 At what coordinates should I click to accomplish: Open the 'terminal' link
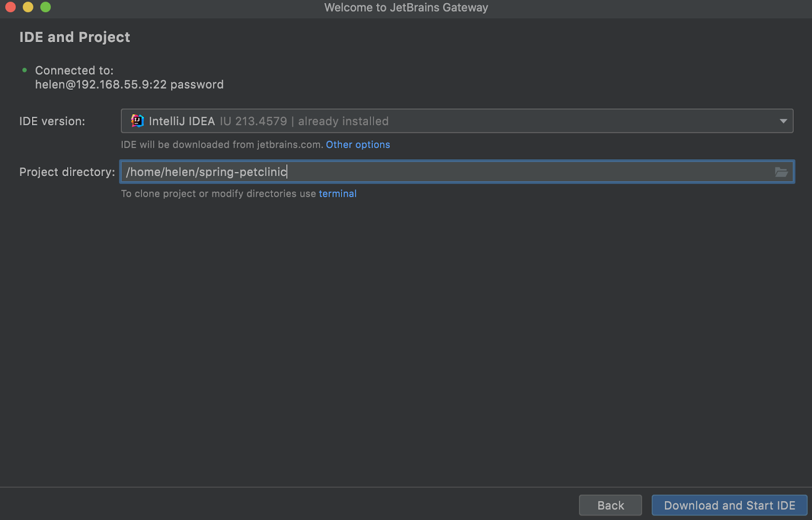337,194
